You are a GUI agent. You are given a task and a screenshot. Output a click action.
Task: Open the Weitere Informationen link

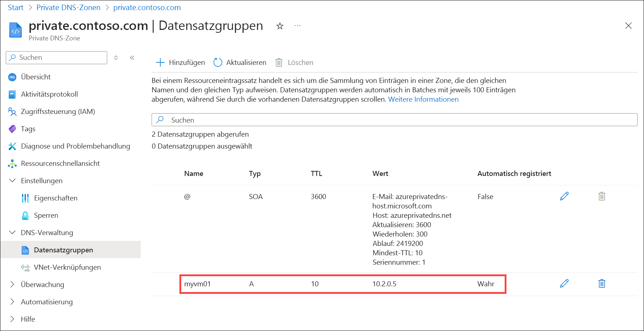423,99
